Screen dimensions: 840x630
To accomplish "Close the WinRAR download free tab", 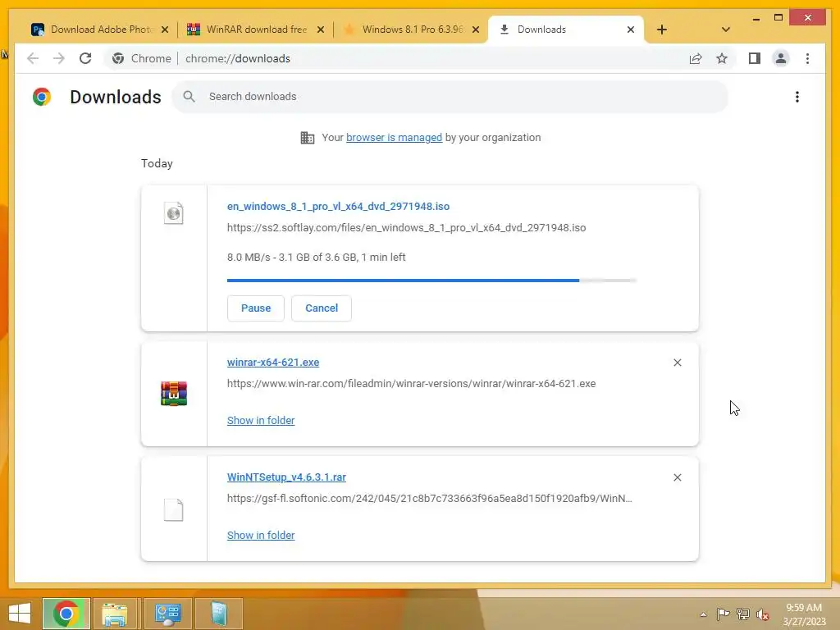I will coord(321,30).
